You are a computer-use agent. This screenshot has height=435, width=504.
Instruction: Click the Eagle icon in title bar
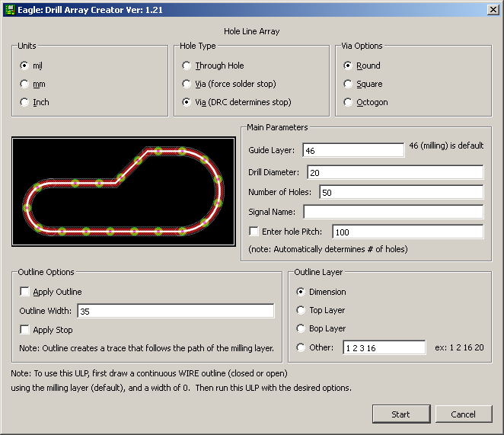11,10
